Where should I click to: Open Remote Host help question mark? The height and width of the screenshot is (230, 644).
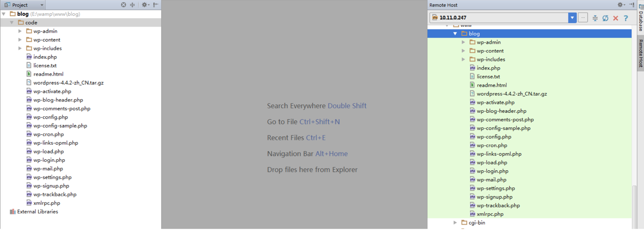click(626, 18)
